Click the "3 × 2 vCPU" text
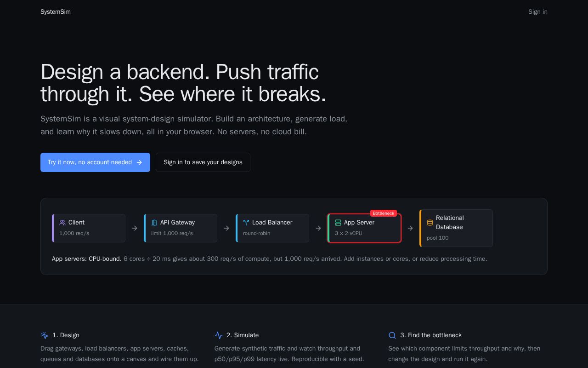The height and width of the screenshot is (368, 588). point(349,233)
